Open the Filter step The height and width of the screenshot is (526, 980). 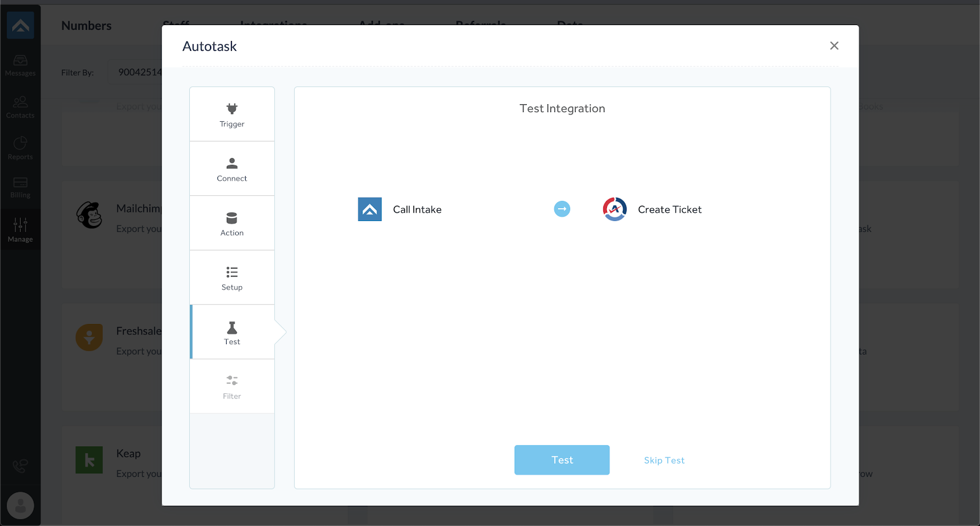tap(232, 387)
